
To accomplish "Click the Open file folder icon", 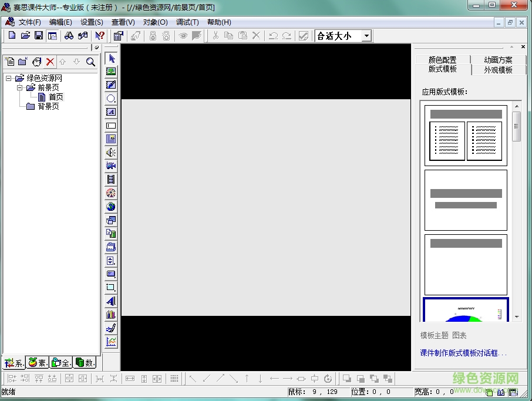I will click(x=25, y=35).
